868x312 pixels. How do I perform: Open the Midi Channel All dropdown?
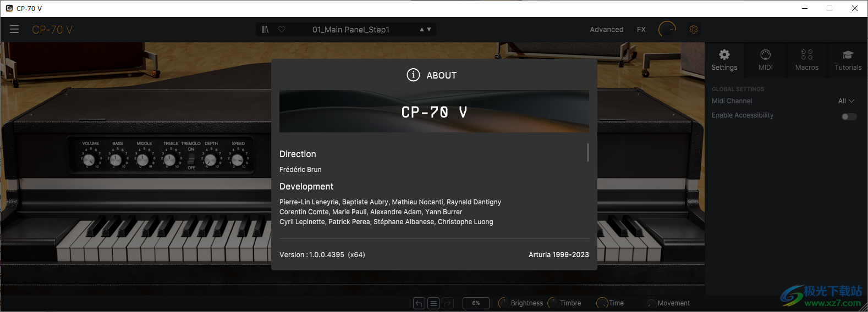click(x=846, y=101)
